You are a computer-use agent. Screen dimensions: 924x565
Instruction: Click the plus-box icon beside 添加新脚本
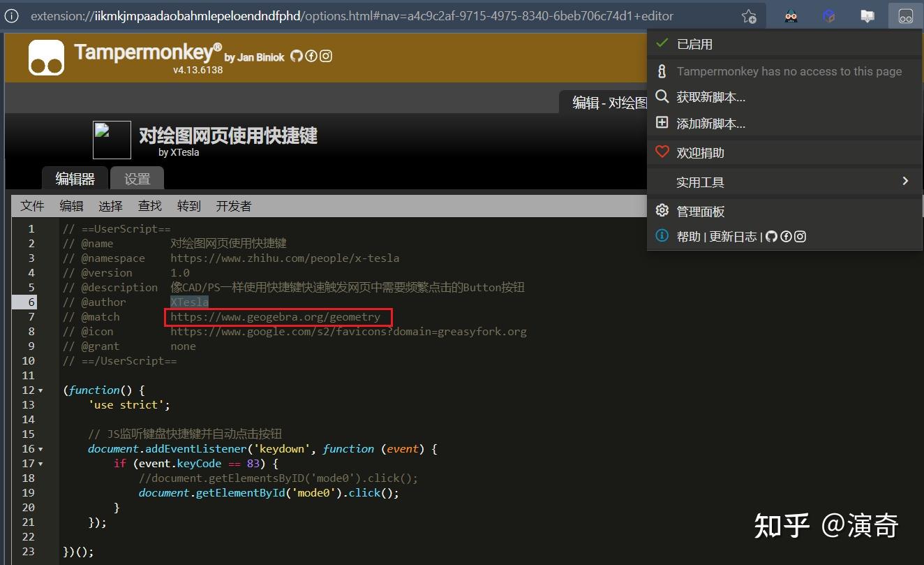pos(662,123)
